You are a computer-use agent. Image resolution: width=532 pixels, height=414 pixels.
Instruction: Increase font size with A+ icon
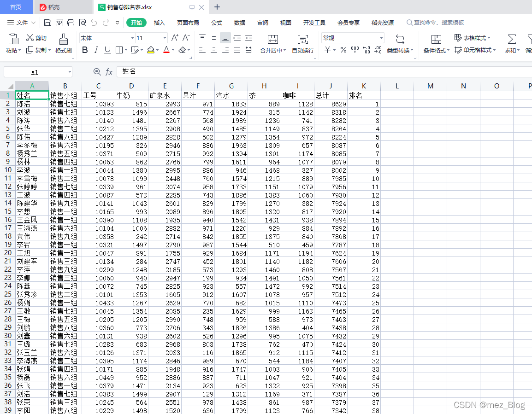175,38
